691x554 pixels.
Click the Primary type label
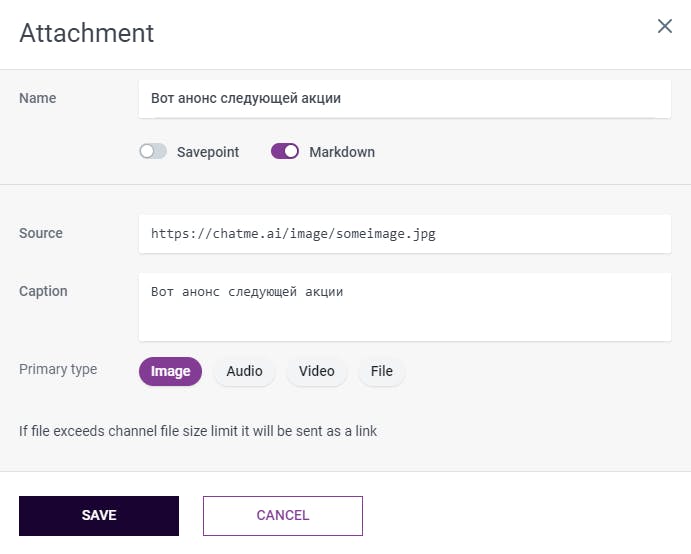(58, 369)
